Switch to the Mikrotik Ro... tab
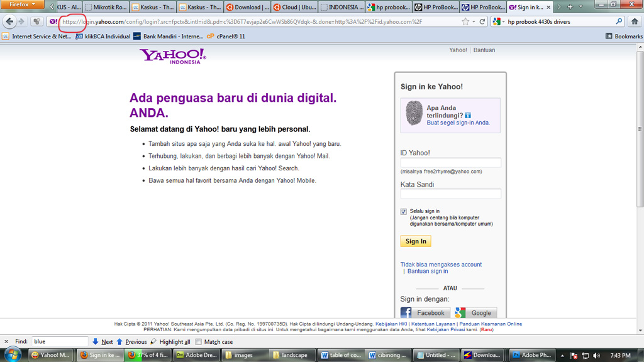644x362 pixels. click(x=105, y=7)
